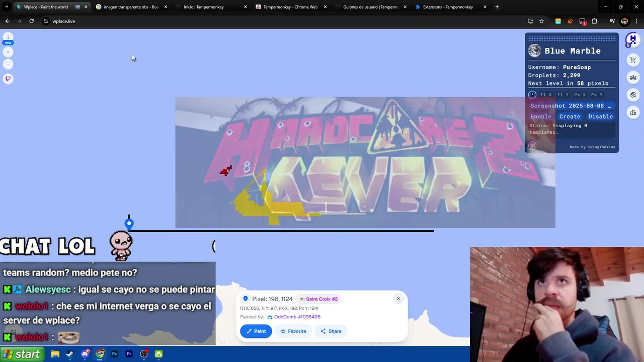Click the Px Y coordinate input
The image size is (644, 362).
[597, 95]
